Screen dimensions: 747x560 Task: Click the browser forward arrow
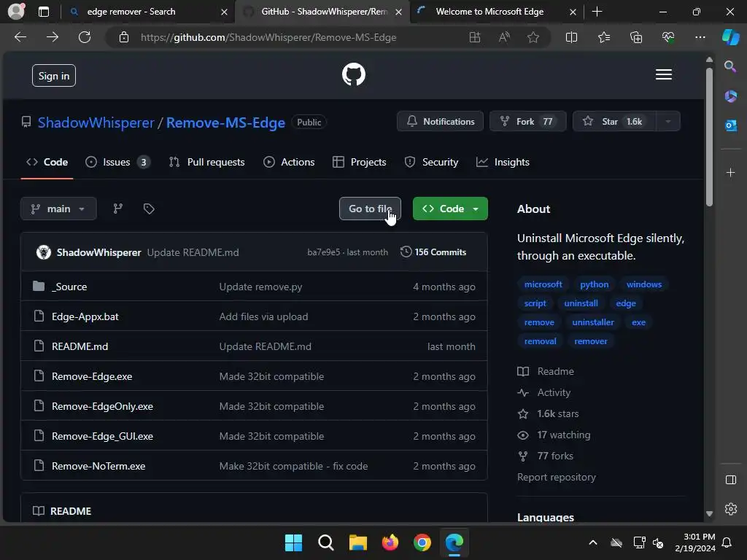[x=53, y=37]
